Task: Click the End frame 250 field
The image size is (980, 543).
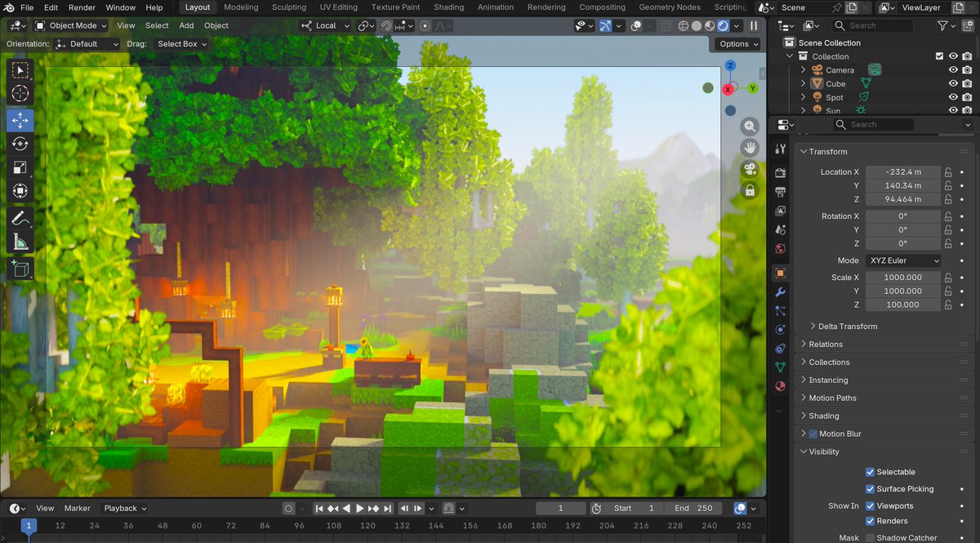Action: 693,508
